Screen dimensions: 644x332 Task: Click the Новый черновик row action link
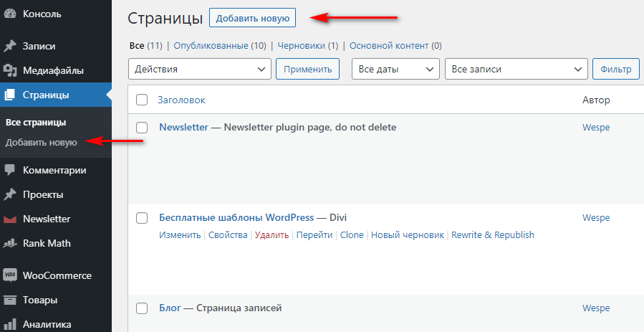(408, 235)
